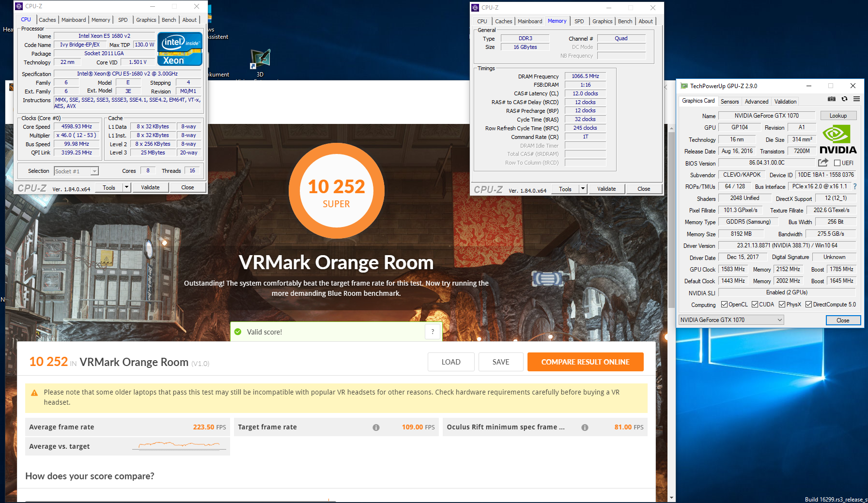Click the Memory Size 16 GBytes field
This screenshot has height=503, width=868.
pyautogui.click(x=525, y=47)
